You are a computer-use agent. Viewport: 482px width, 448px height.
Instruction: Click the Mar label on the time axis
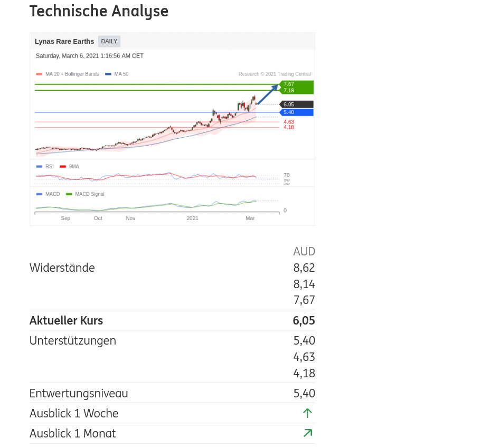click(x=250, y=218)
